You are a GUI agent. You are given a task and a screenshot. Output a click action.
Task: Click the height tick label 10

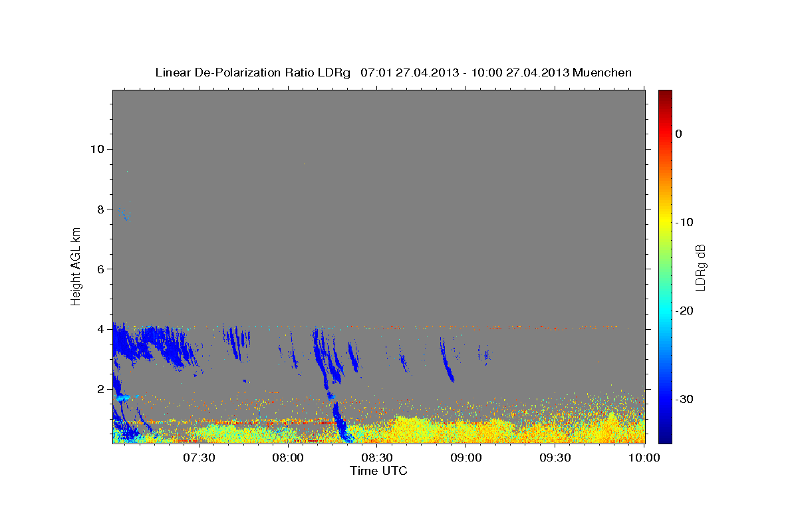[x=96, y=149]
